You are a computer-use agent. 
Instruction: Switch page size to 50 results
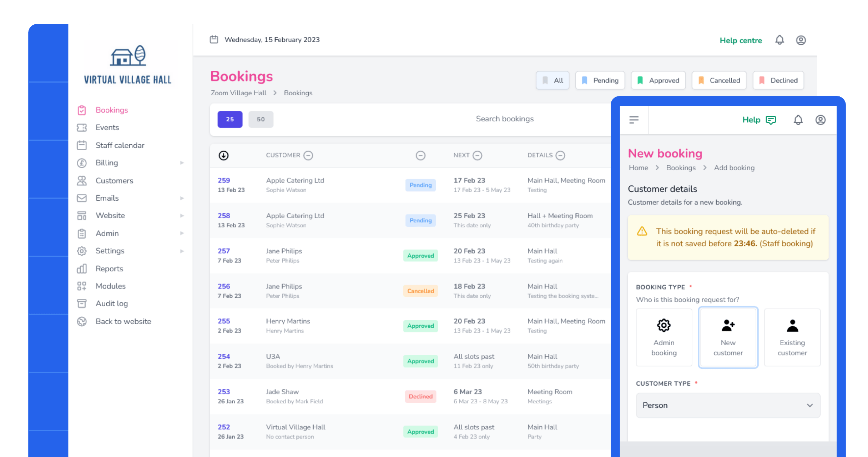261,119
